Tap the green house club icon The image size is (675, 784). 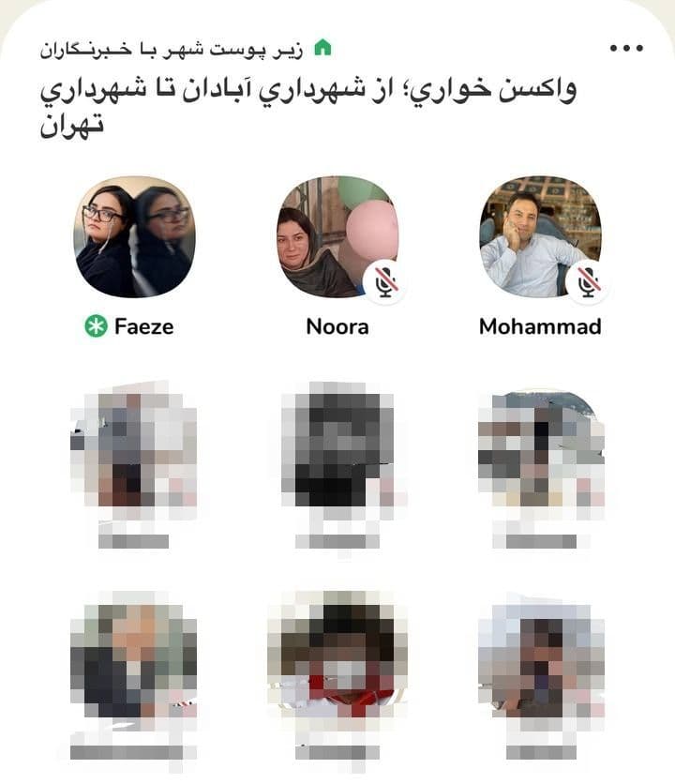point(322,48)
